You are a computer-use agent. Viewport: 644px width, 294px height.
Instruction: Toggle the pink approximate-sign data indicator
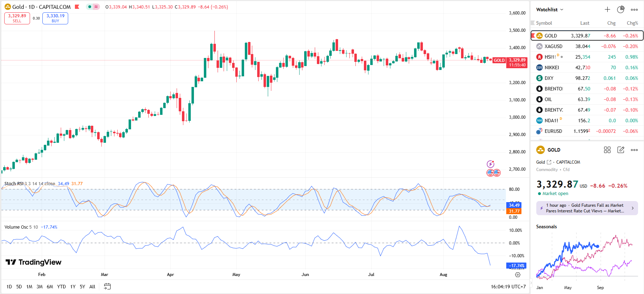pyautogui.click(x=96, y=7)
